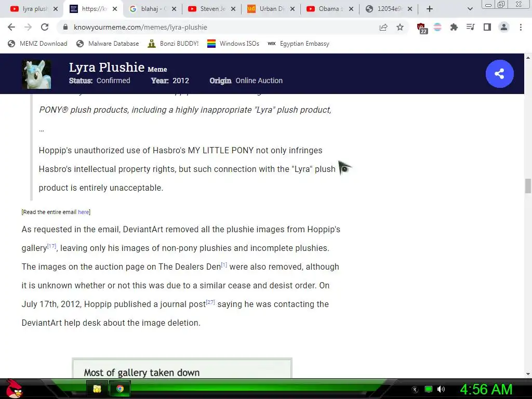
Task: Share this page from address bar
Action: (x=383, y=27)
